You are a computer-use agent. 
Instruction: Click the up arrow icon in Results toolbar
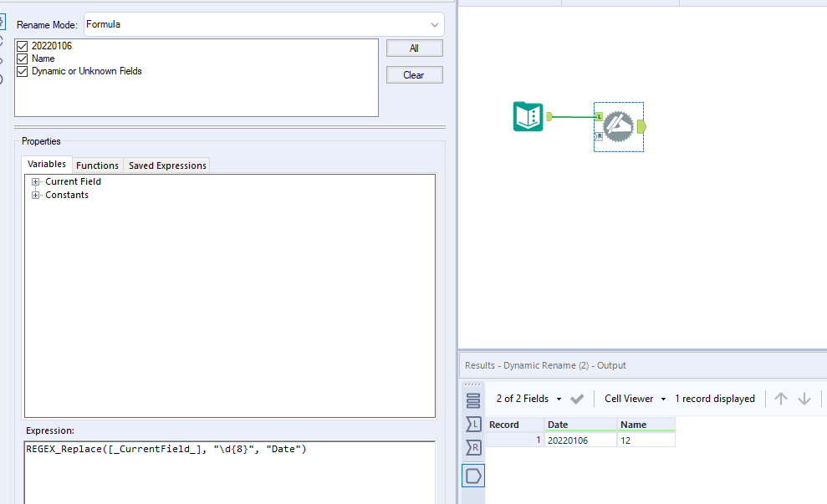779,399
